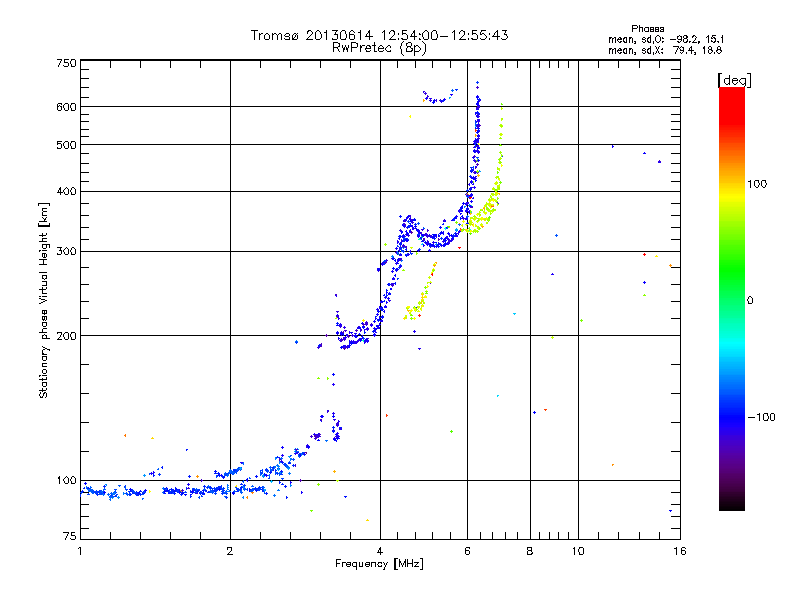
Task: Click 'Stationary phase Virtual Height [km]' axis label
Action: coord(44,300)
